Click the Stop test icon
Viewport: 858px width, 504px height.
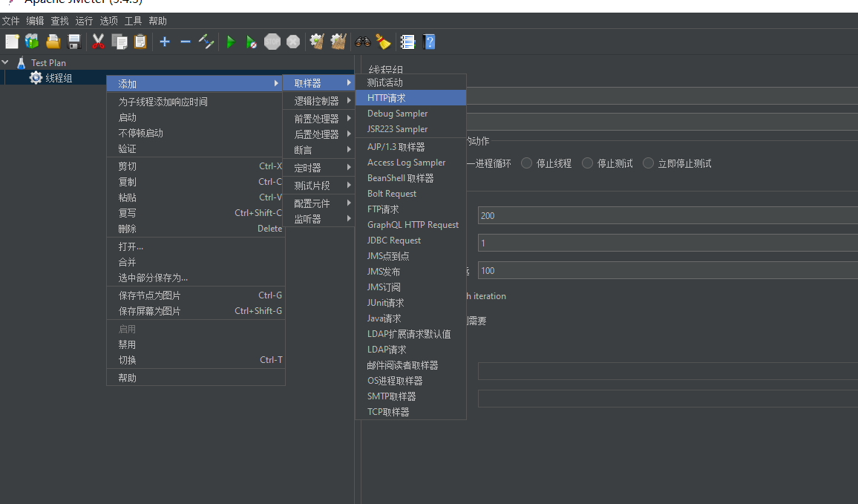pyautogui.click(x=272, y=42)
